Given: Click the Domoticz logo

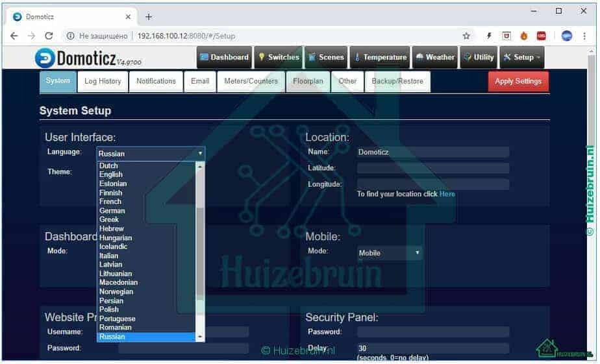Looking at the screenshot, I should pyautogui.click(x=88, y=58).
